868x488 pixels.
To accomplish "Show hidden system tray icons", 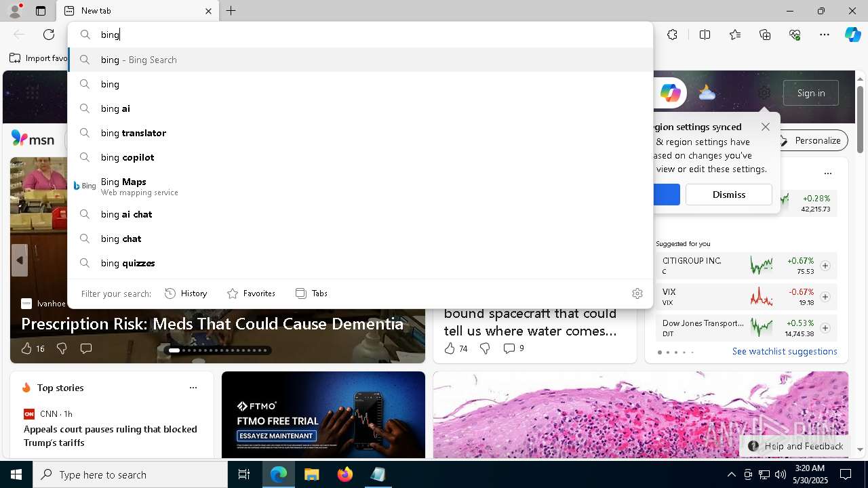I will pyautogui.click(x=732, y=474).
